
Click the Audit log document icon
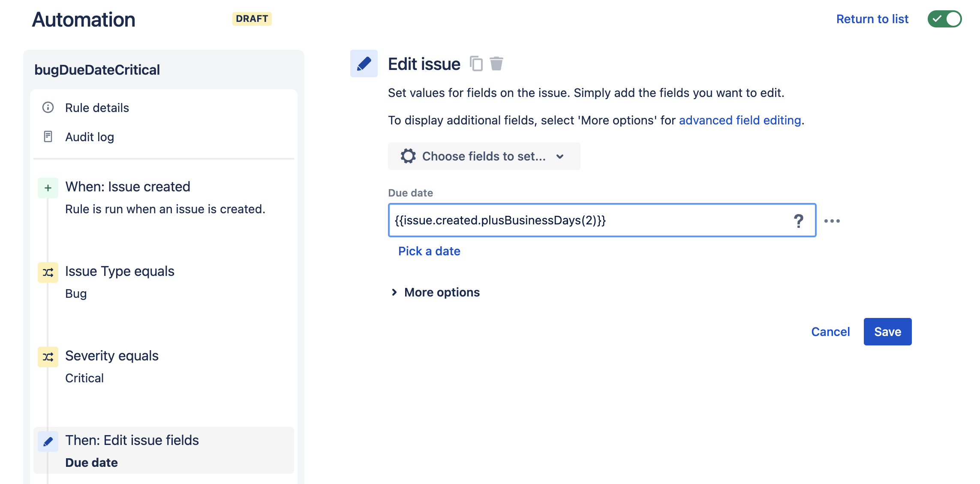click(x=48, y=136)
